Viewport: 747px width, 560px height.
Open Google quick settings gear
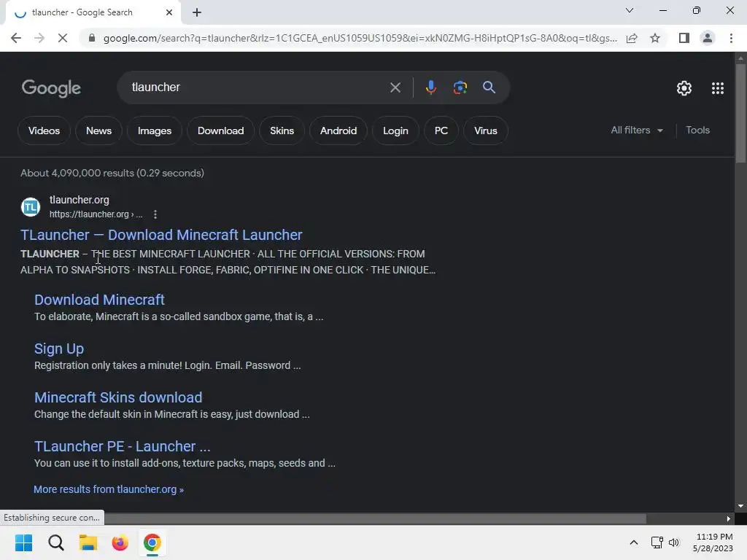click(684, 88)
